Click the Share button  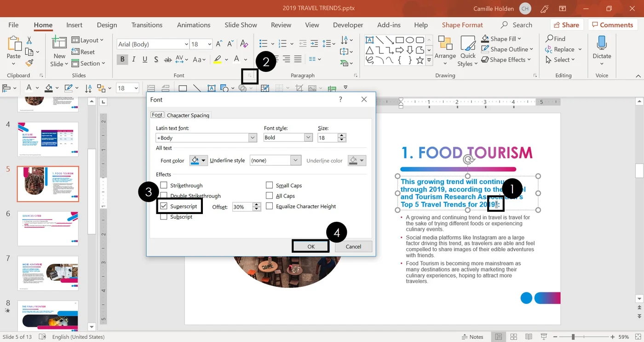[x=566, y=25]
